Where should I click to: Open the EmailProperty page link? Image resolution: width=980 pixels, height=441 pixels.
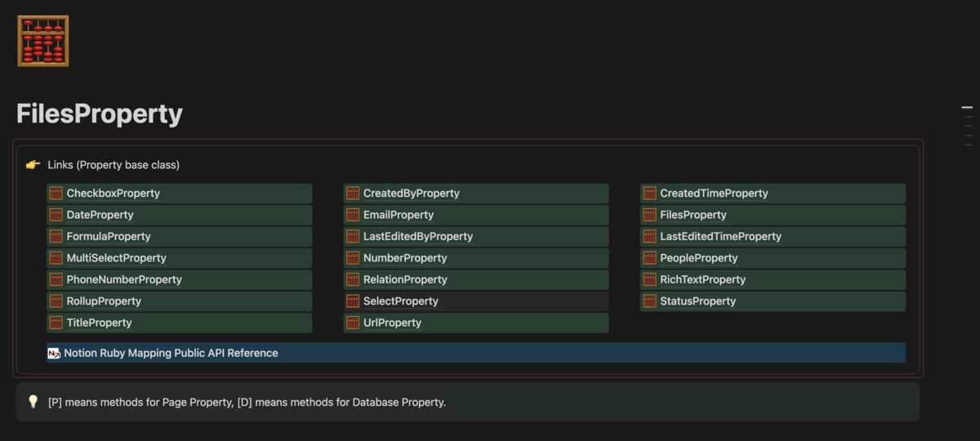coord(399,215)
